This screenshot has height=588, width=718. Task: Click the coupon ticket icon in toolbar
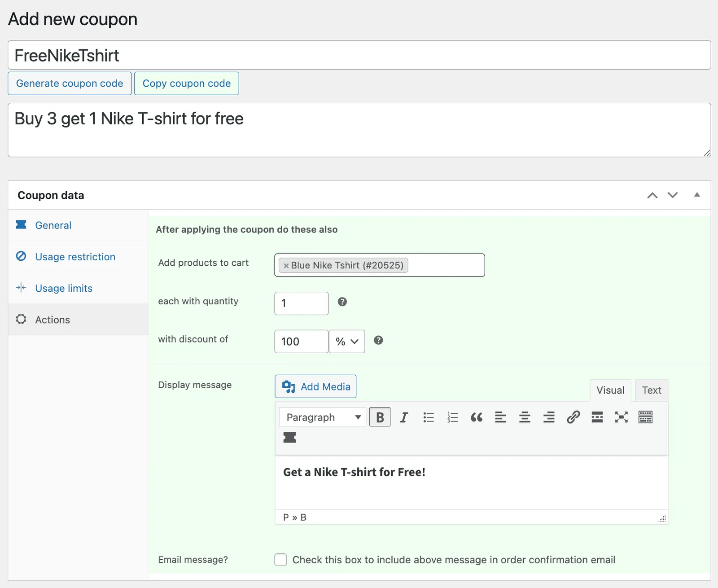tap(290, 438)
